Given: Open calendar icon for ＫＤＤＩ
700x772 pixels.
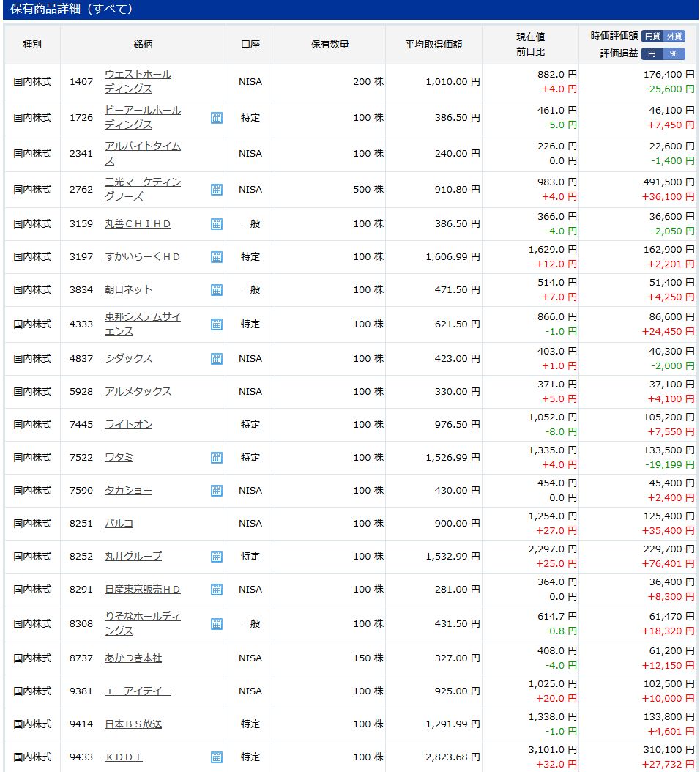Looking at the screenshot, I should point(217,757).
